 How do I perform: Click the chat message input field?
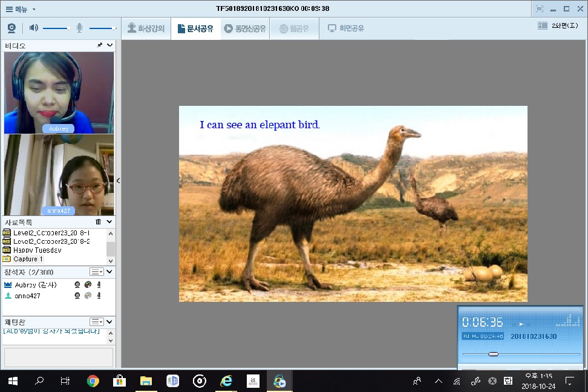tap(59, 357)
